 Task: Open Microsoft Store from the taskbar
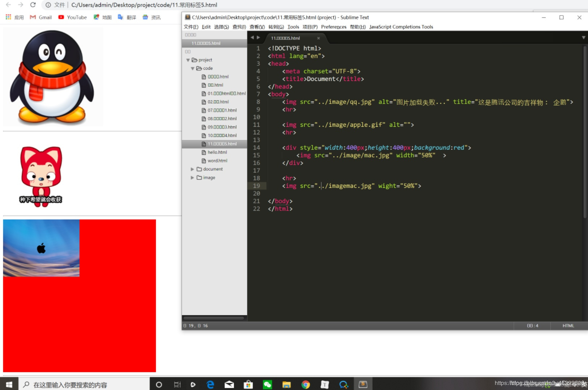click(248, 385)
